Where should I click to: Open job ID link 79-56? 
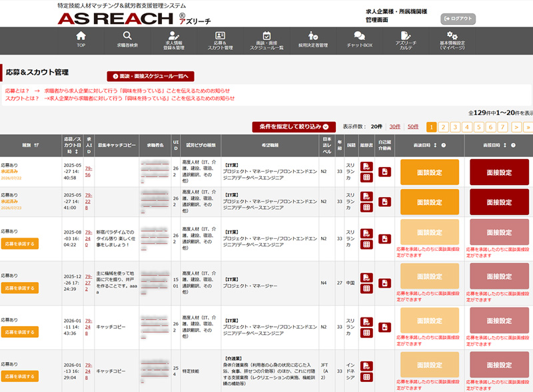88,172
